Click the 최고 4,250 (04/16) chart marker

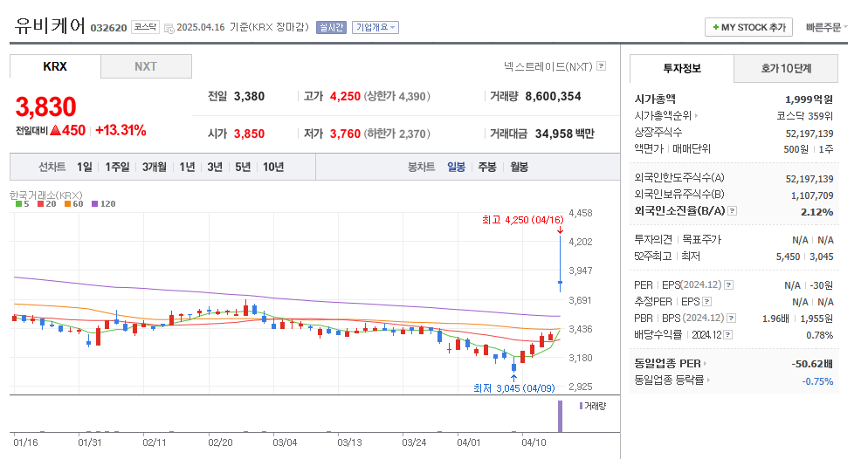click(x=522, y=220)
